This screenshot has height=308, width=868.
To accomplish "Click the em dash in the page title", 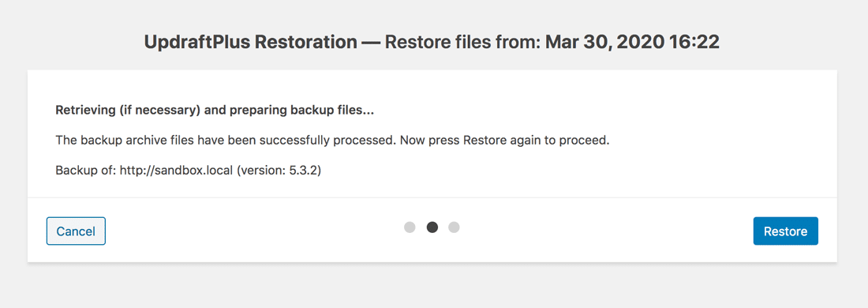I will (x=371, y=43).
